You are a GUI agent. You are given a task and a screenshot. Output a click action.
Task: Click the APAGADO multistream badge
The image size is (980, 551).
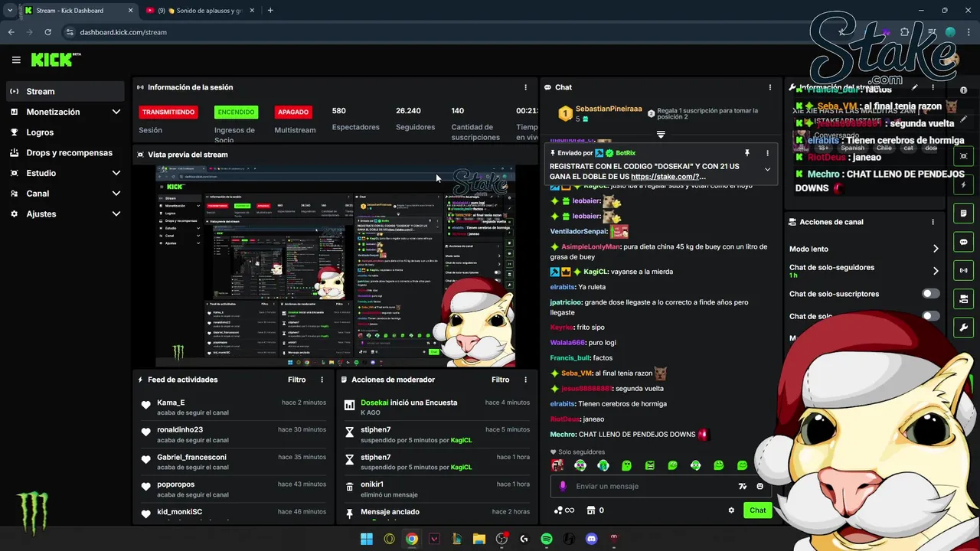(x=293, y=112)
